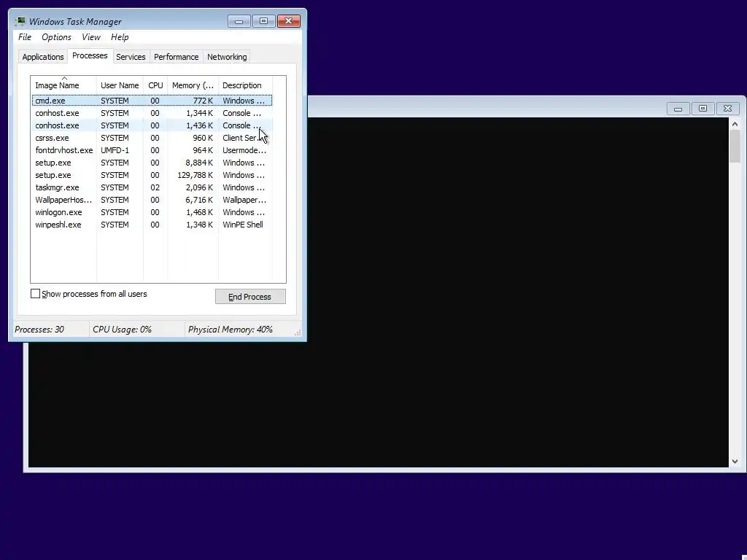This screenshot has width=747, height=560.
Task: Select the fontdrvhost.exe process
Action: click(x=152, y=150)
